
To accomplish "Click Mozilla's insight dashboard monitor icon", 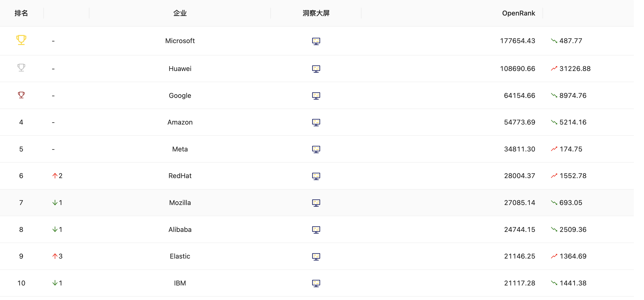I will tap(316, 203).
